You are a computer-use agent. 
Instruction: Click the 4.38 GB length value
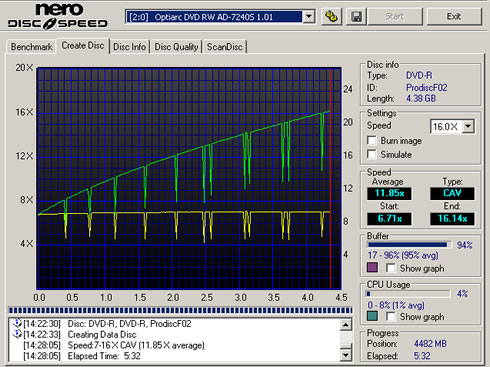(x=421, y=99)
